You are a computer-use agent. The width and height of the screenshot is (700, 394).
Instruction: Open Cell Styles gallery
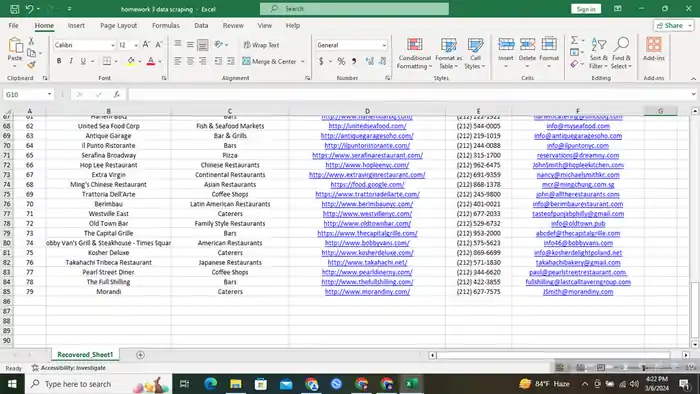click(x=475, y=54)
